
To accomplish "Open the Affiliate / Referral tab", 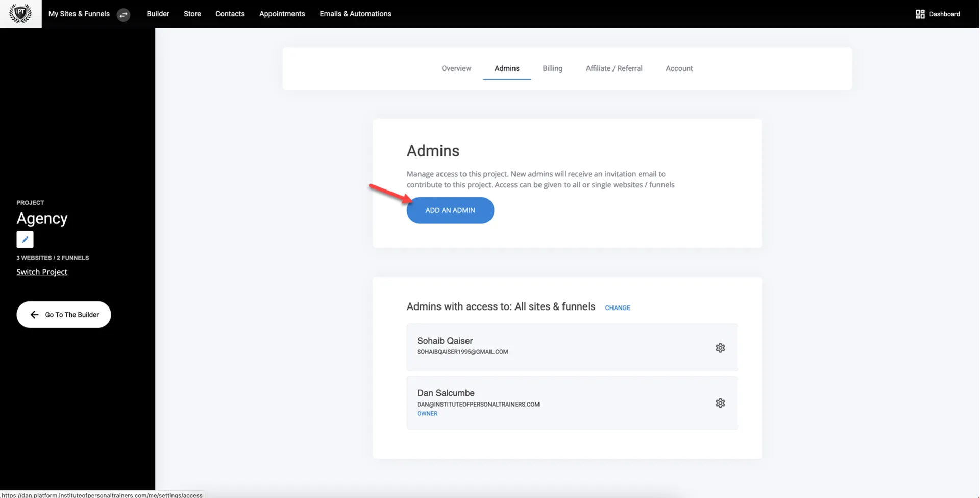I will pos(614,68).
